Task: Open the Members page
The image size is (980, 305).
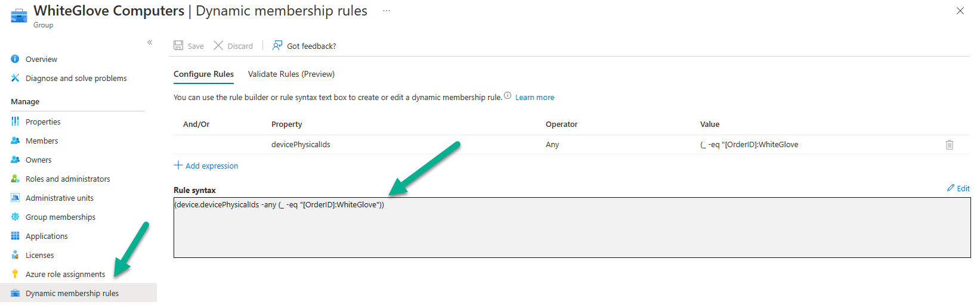Action: (42, 141)
